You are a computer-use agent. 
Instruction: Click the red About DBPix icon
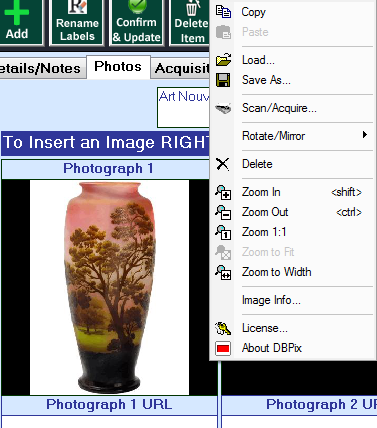pyautogui.click(x=223, y=348)
